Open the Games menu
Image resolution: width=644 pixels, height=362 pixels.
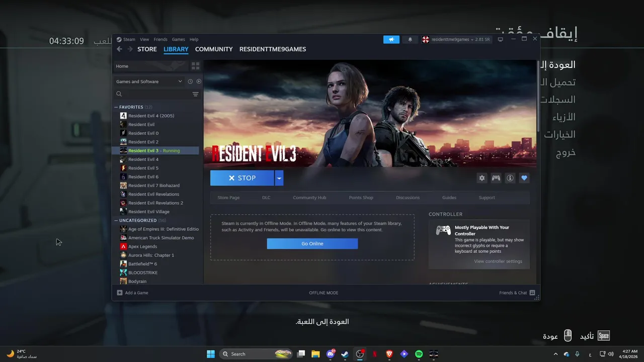(179, 39)
